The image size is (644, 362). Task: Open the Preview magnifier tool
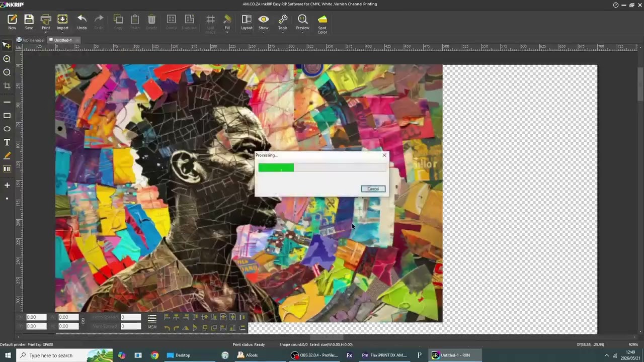tap(302, 22)
